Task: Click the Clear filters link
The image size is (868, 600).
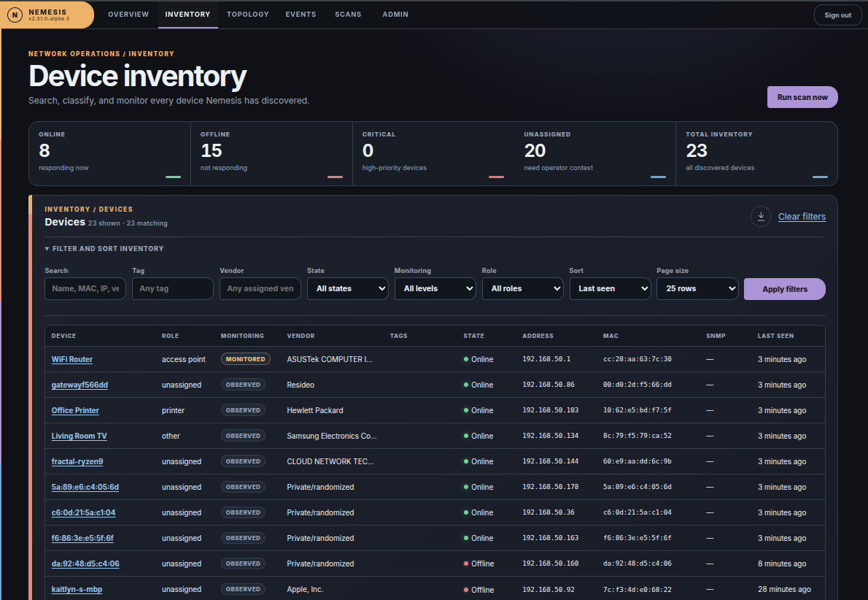Action: (802, 217)
